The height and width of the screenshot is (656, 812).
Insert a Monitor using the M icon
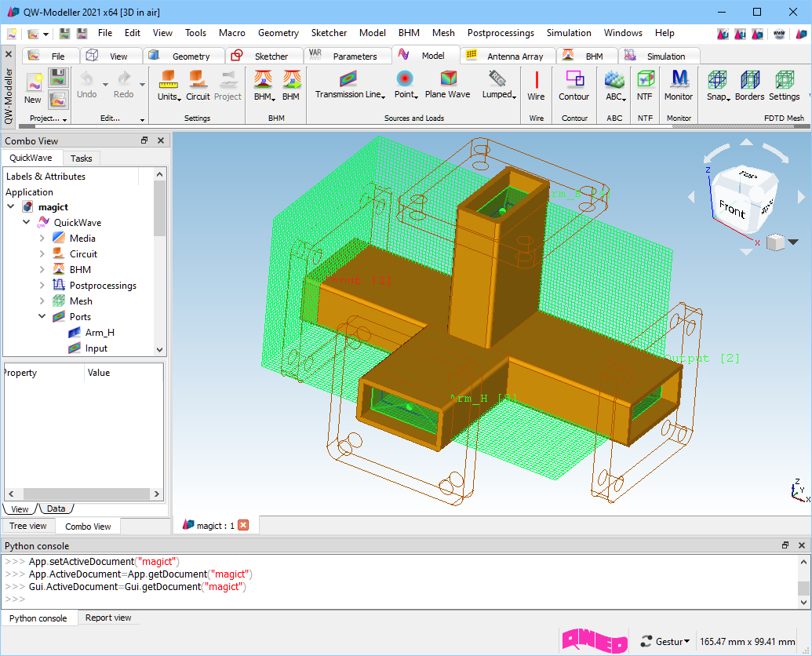pyautogui.click(x=679, y=78)
